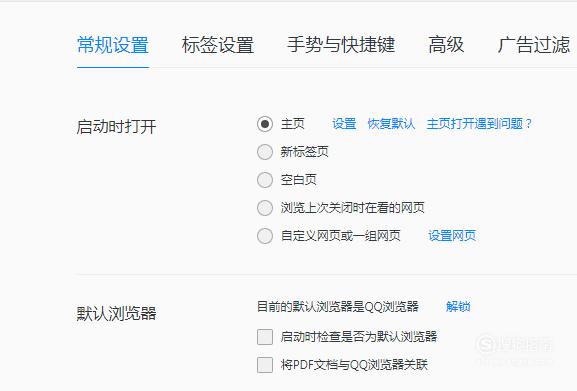Click the 设置网页 link
The width and height of the screenshot is (577, 391).
pos(452,235)
